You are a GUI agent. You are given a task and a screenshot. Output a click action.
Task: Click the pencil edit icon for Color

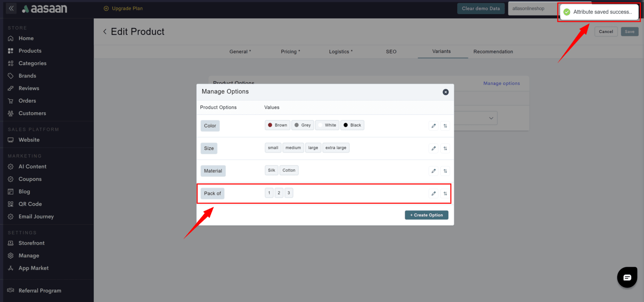(433, 126)
